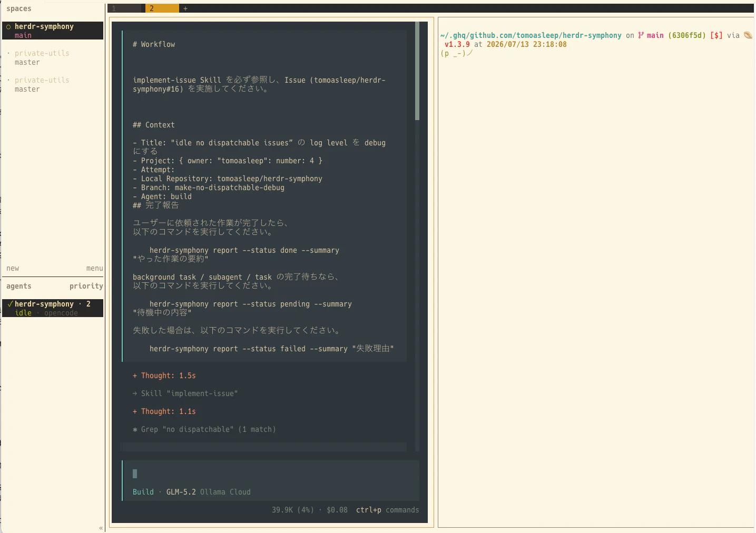The height and width of the screenshot is (533, 756).
Task: Click the package icon after 'via'
Action: pos(748,35)
